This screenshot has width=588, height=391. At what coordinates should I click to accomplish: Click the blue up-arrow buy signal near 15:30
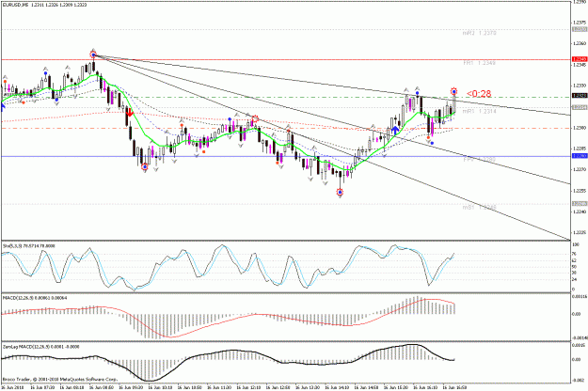[x=395, y=131]
